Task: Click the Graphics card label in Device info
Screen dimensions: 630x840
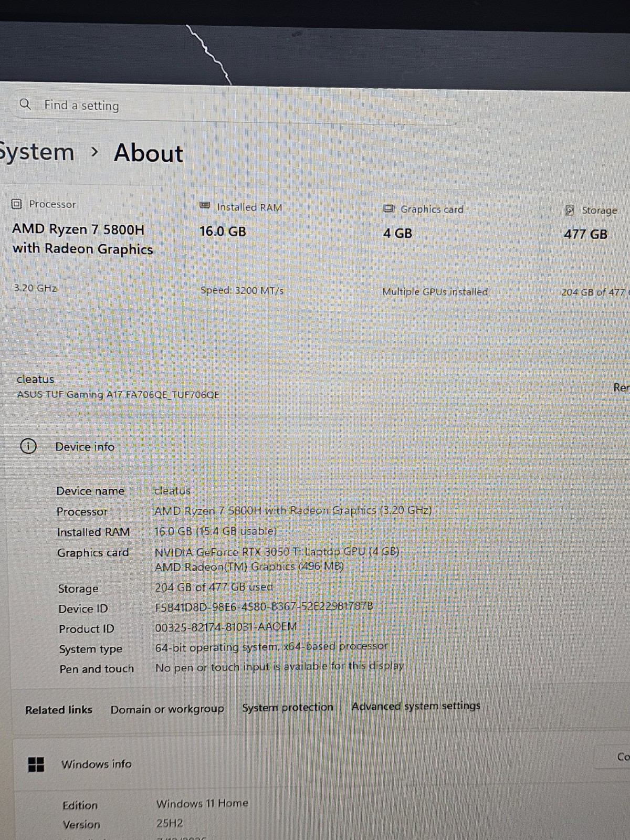Action: point(93,553)
